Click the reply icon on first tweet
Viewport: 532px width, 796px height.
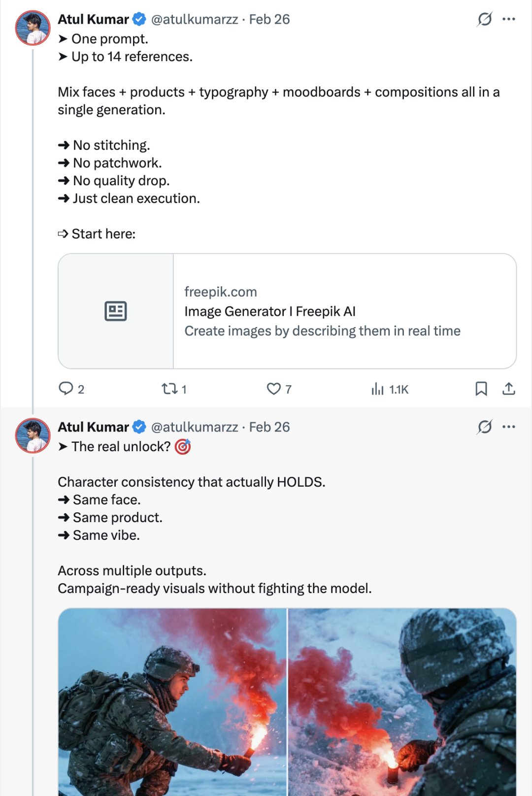pos(66,389)
